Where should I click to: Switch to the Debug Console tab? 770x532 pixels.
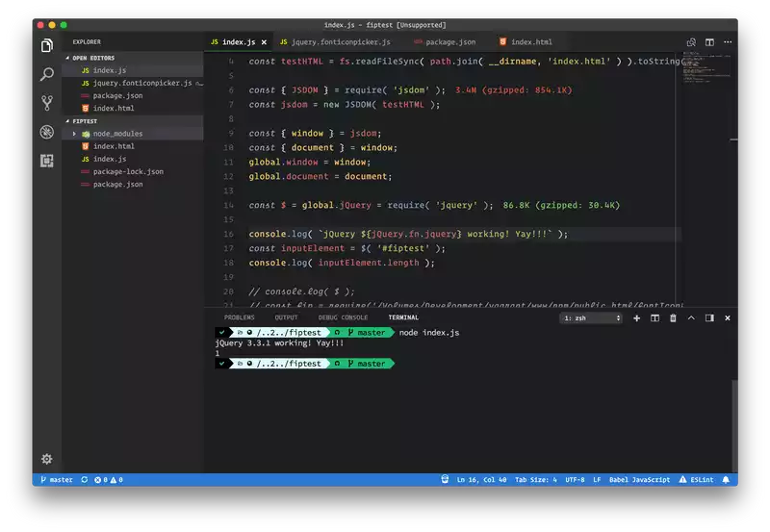pos(343,317)
